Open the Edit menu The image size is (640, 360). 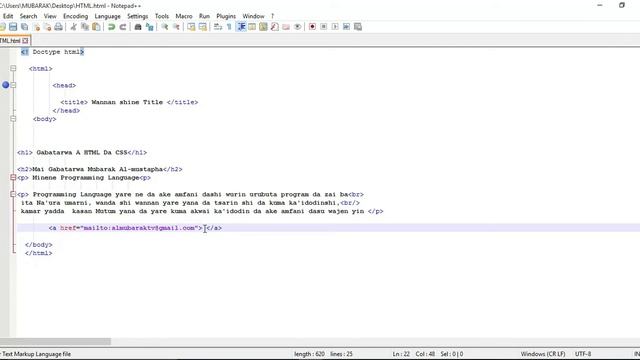(8, 16)
